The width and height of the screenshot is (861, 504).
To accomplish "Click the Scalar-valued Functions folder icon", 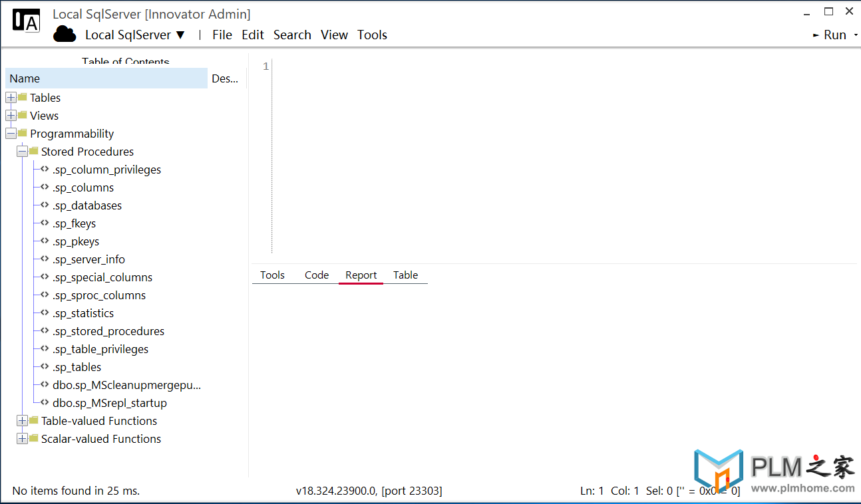I will click(34, 438).
